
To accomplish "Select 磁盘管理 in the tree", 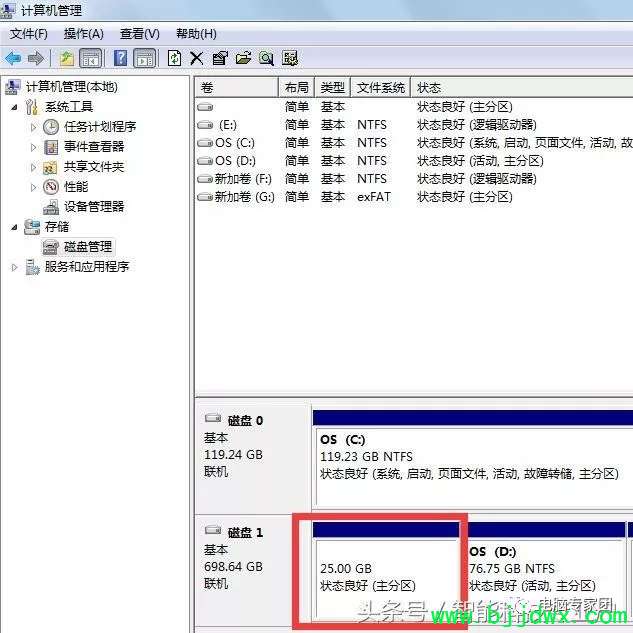I will click(x=88, y=247).
